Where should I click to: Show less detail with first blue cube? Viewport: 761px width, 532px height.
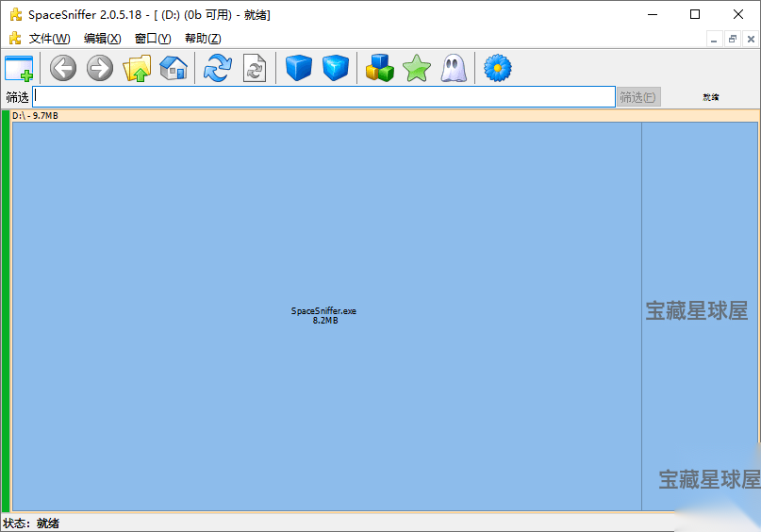coord(299,68)
